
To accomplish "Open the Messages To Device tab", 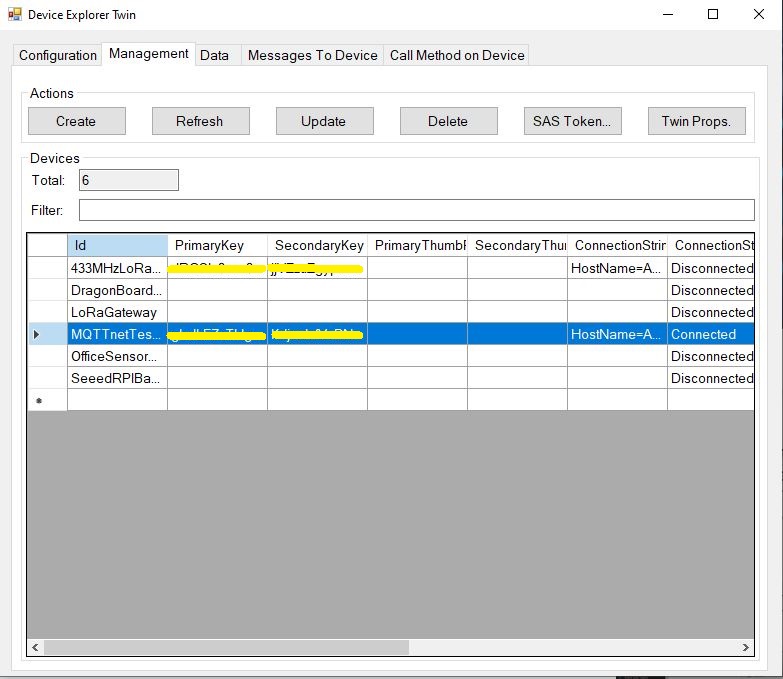I will tap(312, 55).
